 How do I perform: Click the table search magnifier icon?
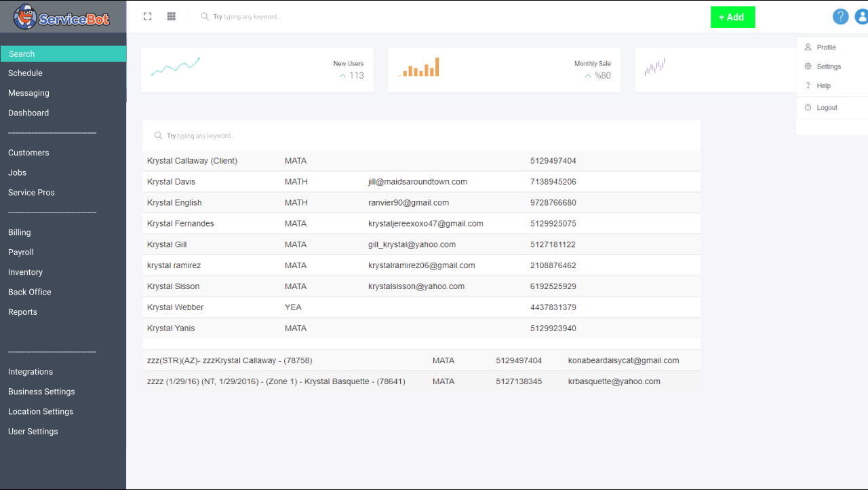click(x=158, y=136)
